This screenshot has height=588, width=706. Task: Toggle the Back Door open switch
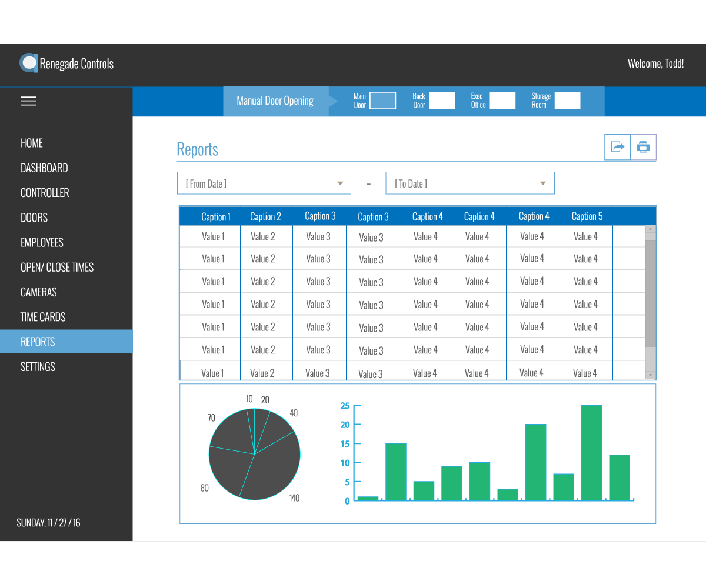tap(442, 101)
